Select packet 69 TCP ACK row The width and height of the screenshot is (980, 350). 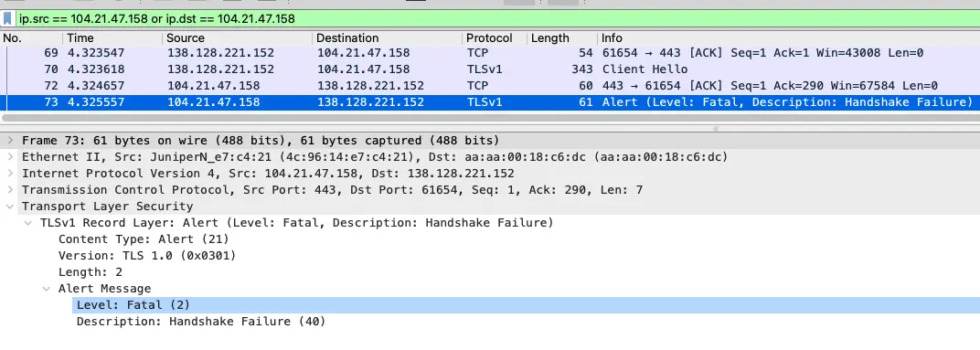point(490,53)
